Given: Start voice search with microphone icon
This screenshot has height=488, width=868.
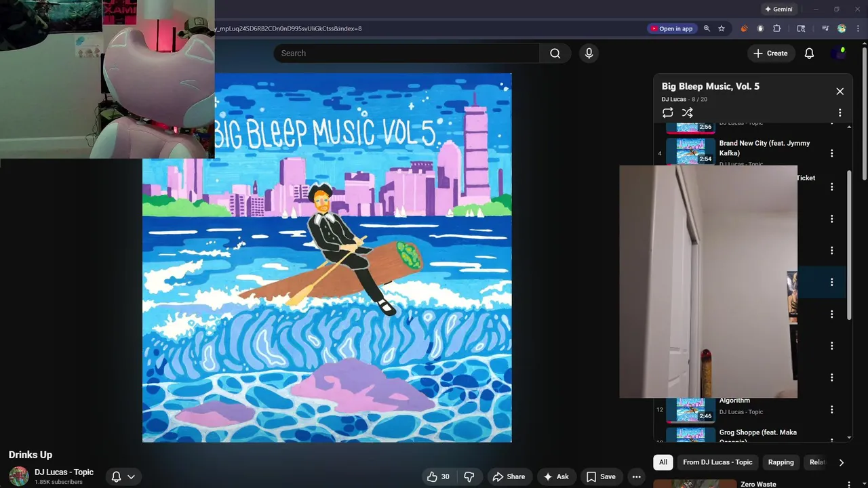Looking at the screenshot, I should pyautogui.click(x=589, y=54).
